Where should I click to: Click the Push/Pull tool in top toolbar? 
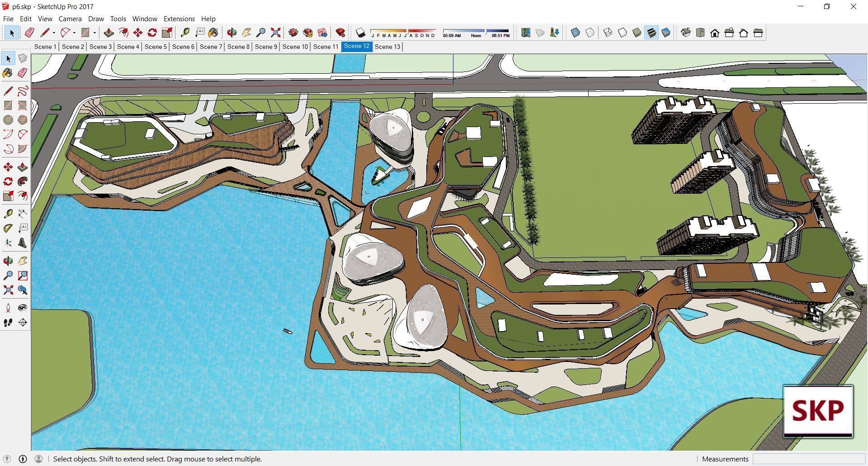tap(108, 33)
